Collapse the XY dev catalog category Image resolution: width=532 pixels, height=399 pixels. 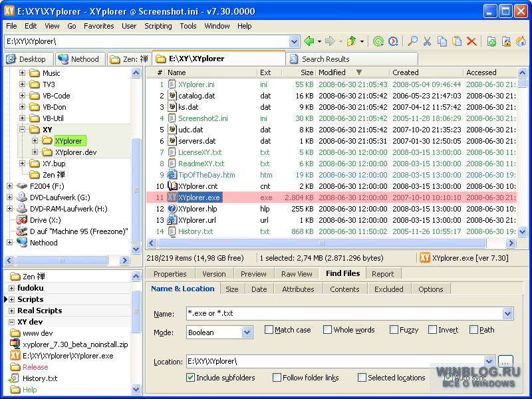(x=11, y=322)
